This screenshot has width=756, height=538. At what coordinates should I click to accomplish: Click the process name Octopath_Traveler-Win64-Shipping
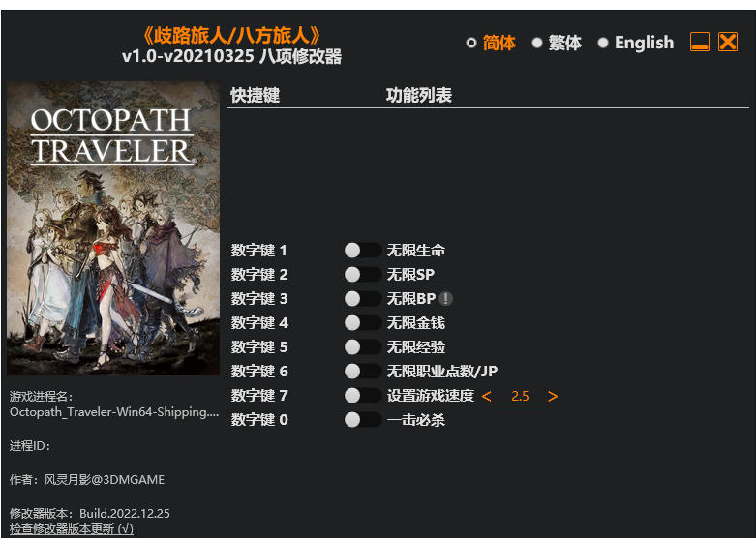tap(114, 412)
